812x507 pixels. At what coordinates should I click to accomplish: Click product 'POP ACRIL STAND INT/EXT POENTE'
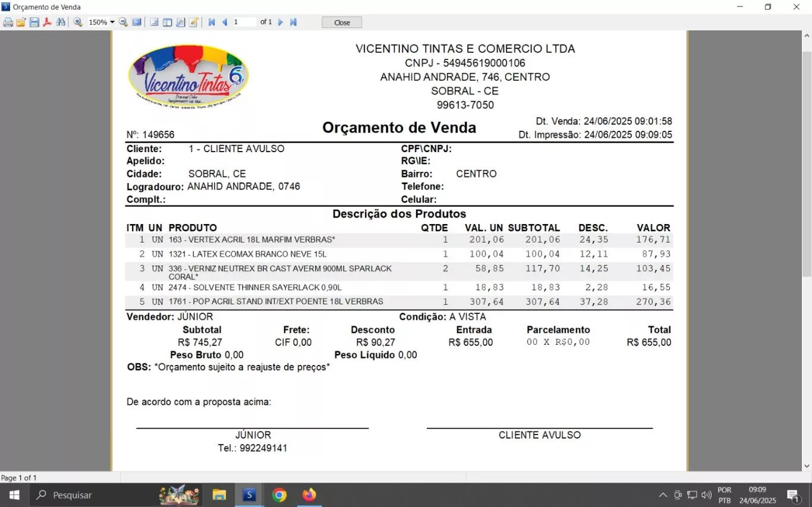(276, 301)
